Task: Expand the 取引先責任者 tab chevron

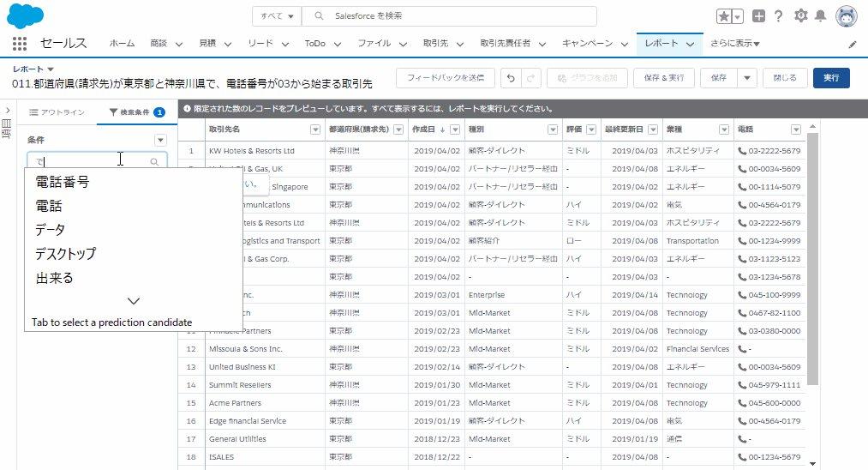Action: (542, 45)
